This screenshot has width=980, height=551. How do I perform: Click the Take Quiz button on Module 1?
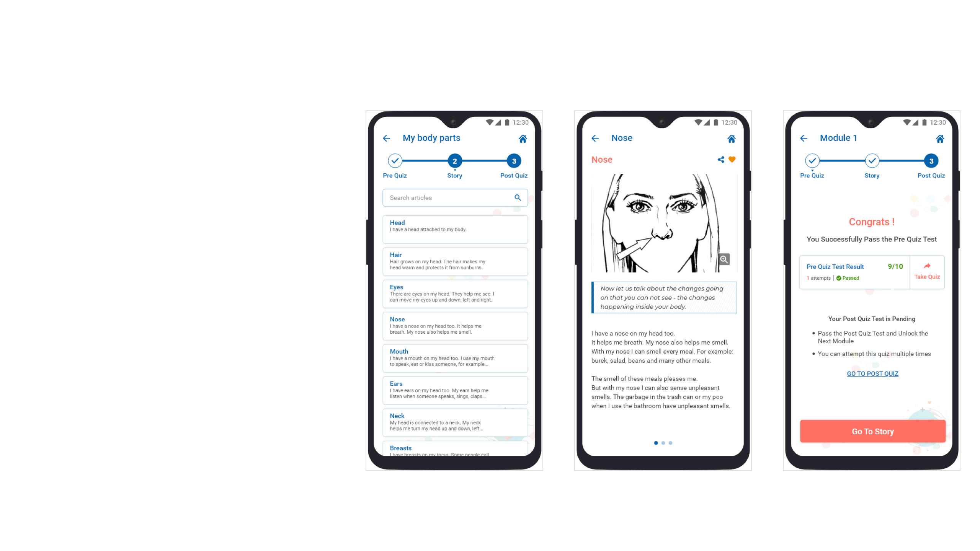[928, 271]
